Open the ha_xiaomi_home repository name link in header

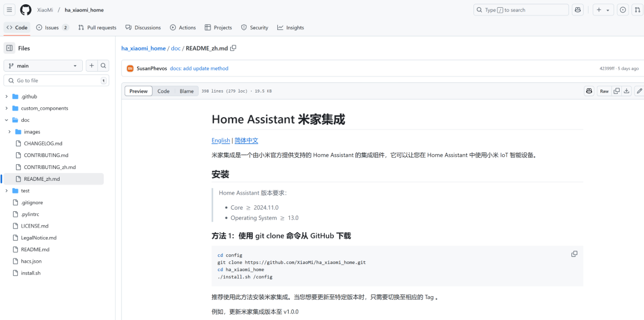click(x=84, y=10)
